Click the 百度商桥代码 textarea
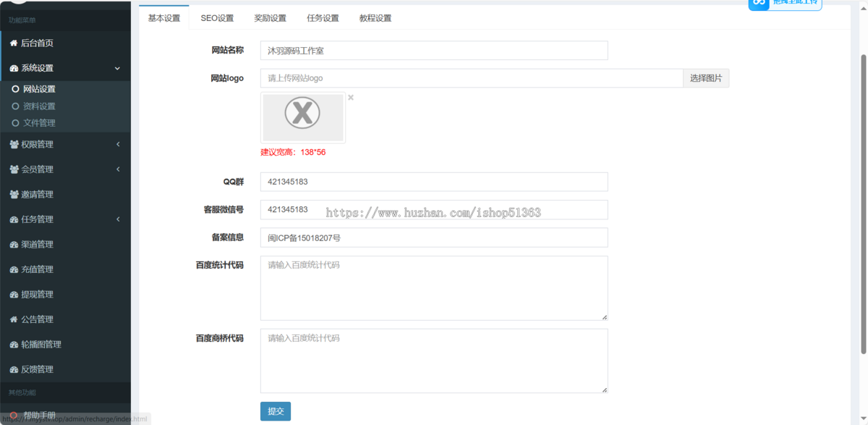Screen dimensions: 868x425 (434, 361)
